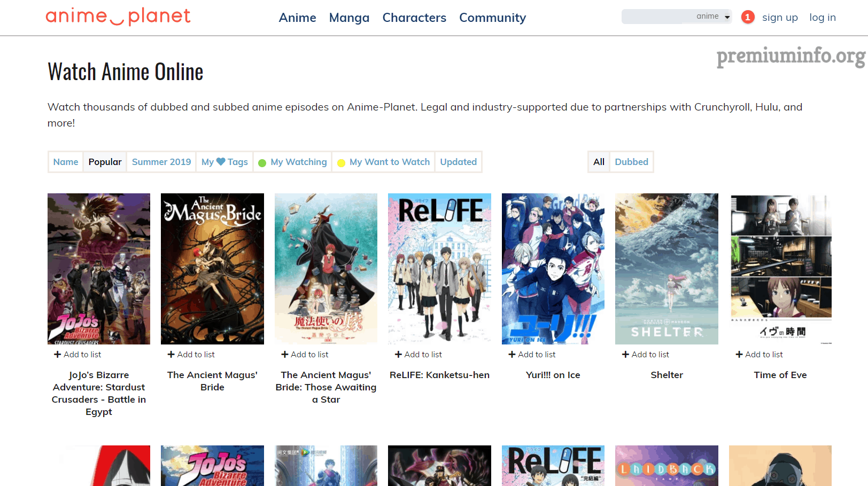Select the All language filter
Screen dimensions: 868x486
[599, 162]
